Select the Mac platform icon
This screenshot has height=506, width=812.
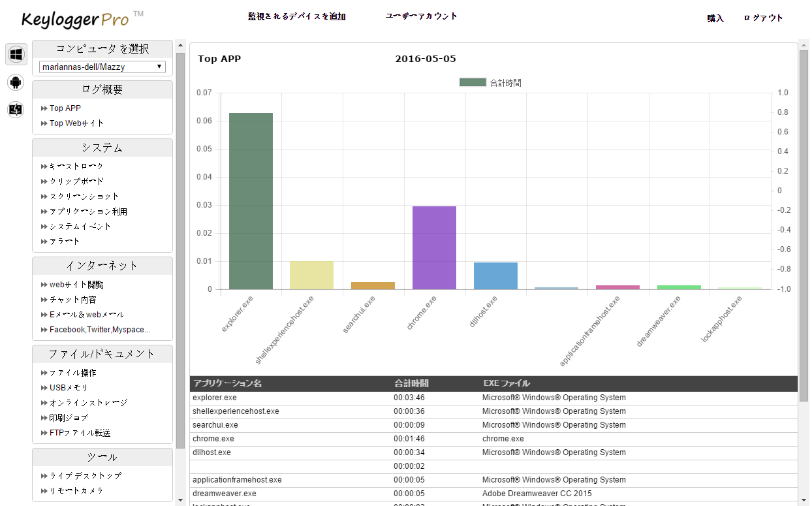pyautogui.click(x=16, y=110)
